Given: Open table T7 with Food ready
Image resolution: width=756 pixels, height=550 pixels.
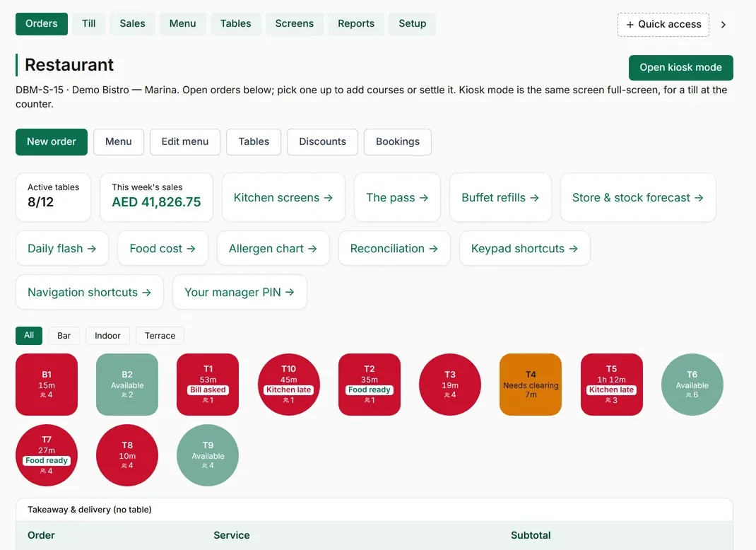Looking at the screenshot, I should (47, 455).
